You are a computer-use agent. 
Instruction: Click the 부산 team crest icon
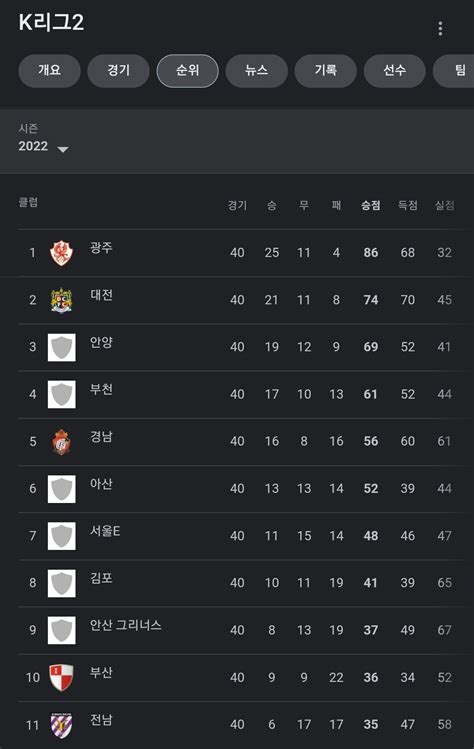coord(62,677)
